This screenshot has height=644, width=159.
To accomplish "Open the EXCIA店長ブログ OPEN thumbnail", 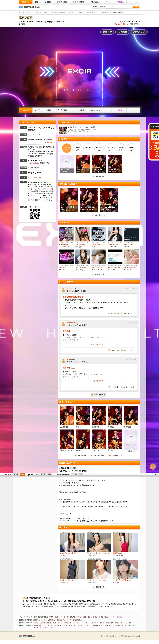I will [x=131, y=440].
